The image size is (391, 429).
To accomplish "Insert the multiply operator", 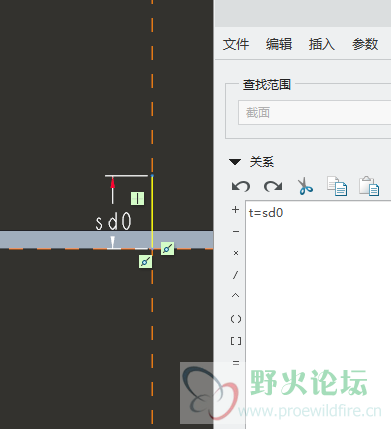I will point(236,253).
